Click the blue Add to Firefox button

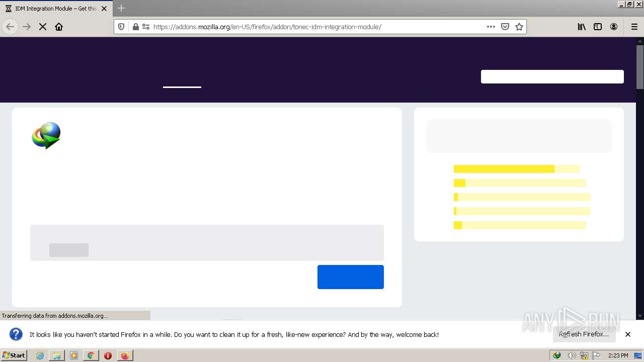(x=351, y=277)
